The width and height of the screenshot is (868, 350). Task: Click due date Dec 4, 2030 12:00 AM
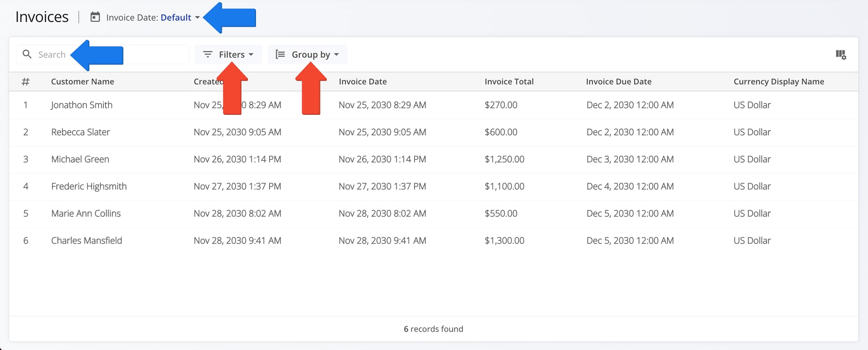click(630, 186)
